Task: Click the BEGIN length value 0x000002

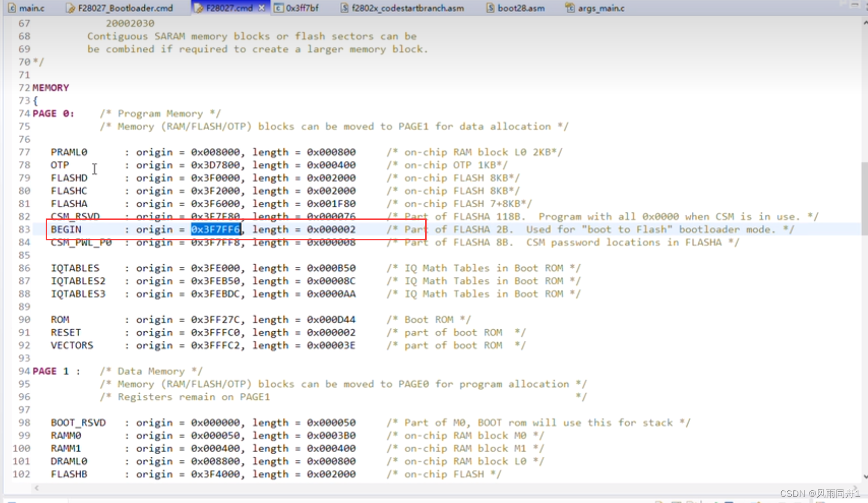Action: click(331, 229)
